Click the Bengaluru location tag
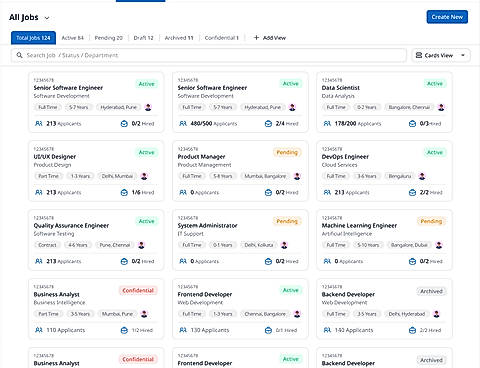 tap(400, 176)
